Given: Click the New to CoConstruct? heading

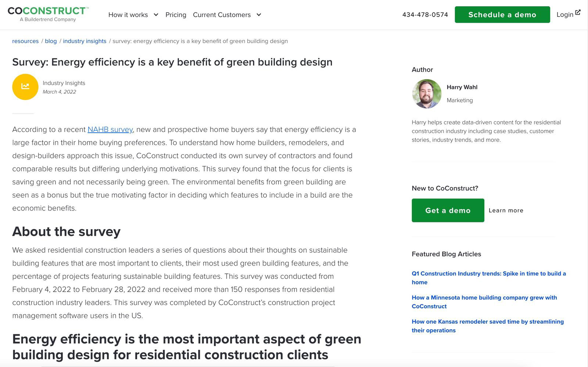Looking at the screenshot, I should (x=445, y=188).
